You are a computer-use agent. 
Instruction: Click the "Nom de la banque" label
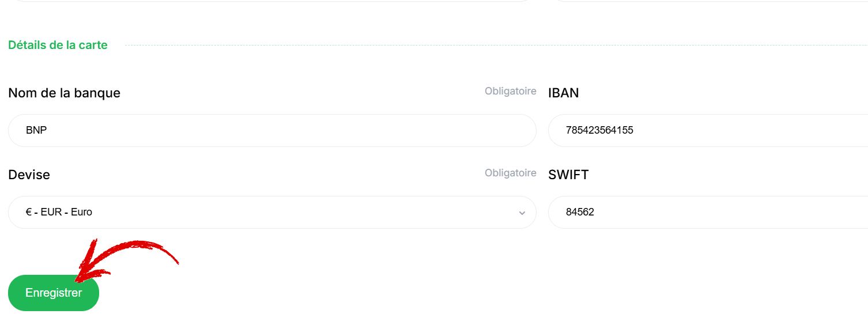pos(65,93)
